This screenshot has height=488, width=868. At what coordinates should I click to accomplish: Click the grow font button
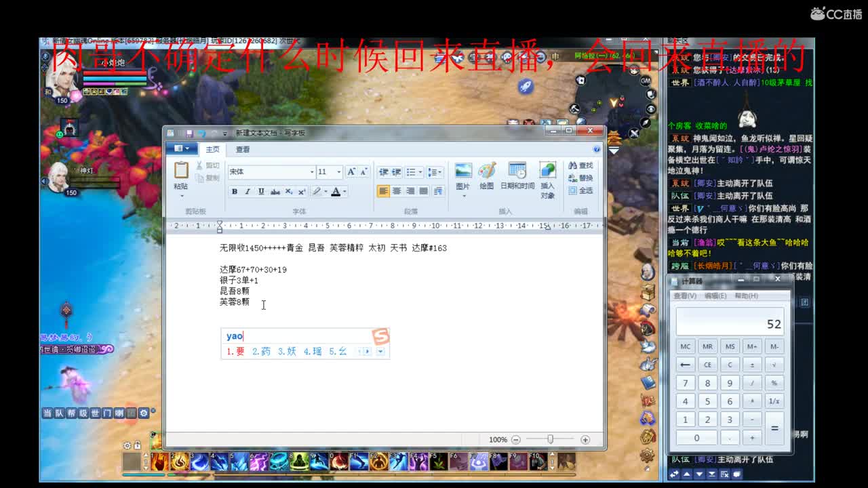(351, 172)
